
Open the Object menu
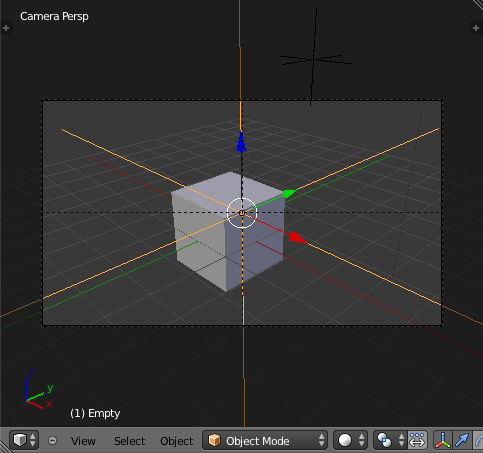[177, 441]
